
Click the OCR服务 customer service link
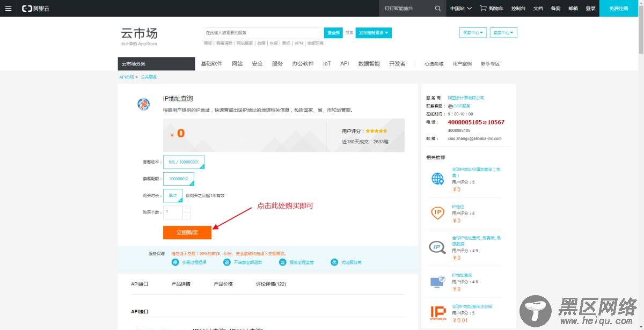coord(462,106)
